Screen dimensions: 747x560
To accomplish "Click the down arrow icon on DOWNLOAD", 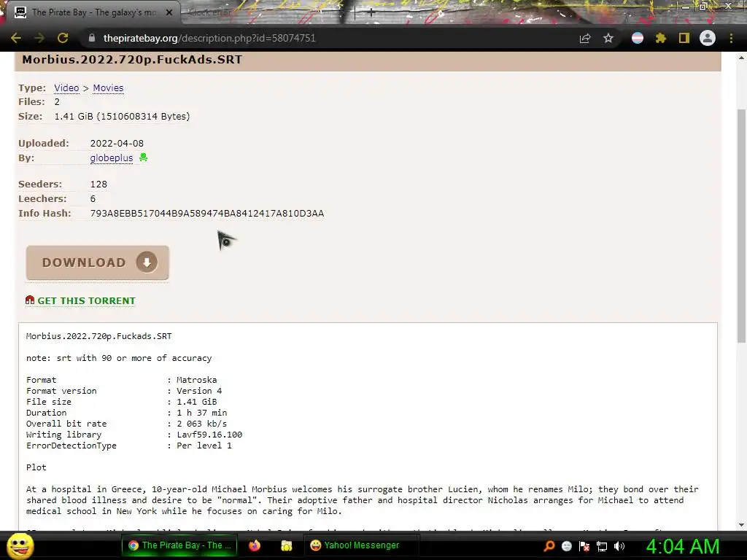I will [x=147, y=262].
